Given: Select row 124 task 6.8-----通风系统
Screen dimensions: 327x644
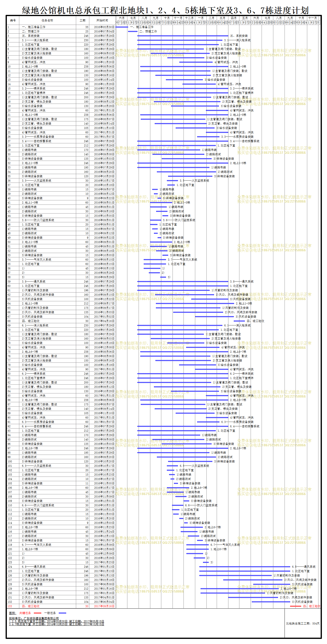Looking at the screenshot, I should point(34,567).
